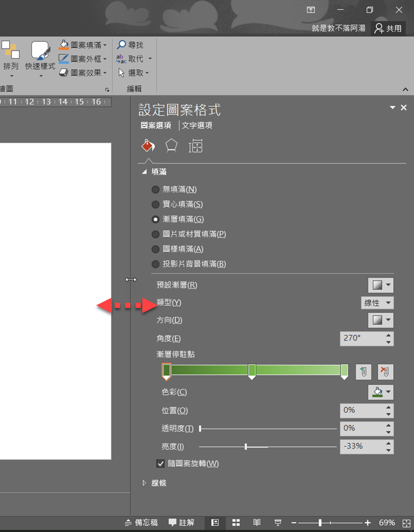
Task: Switch to Slide Sorter view
Action: pyautogui.click(x=236, y=523)
